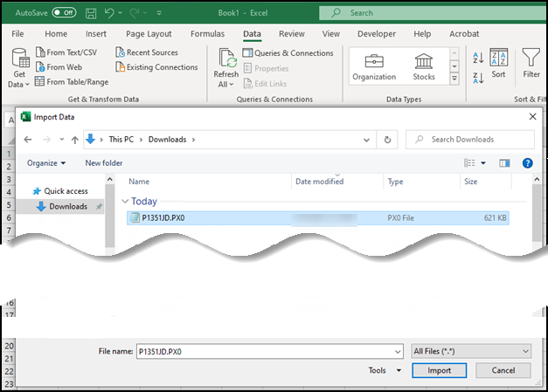Toggle the AutoSave switch
The width and height of the screenshot is (548, 392).
[64, 13]
